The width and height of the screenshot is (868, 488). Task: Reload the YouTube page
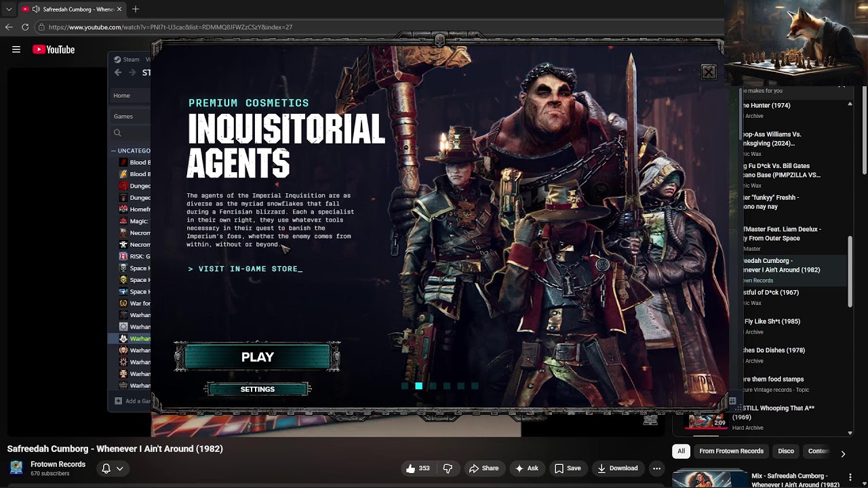[25, 27]
